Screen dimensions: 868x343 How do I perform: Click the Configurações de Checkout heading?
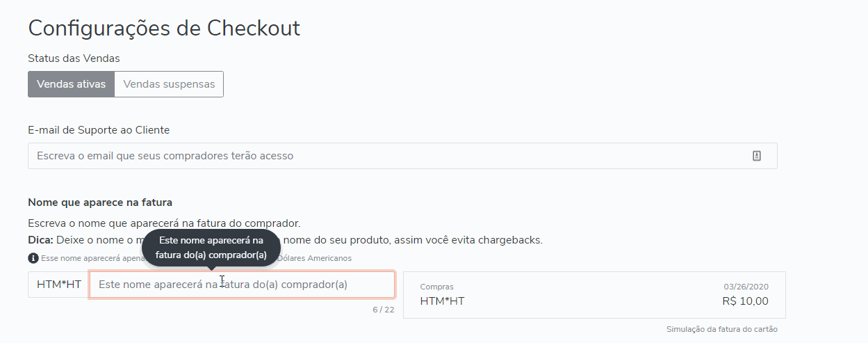(164, 29)
